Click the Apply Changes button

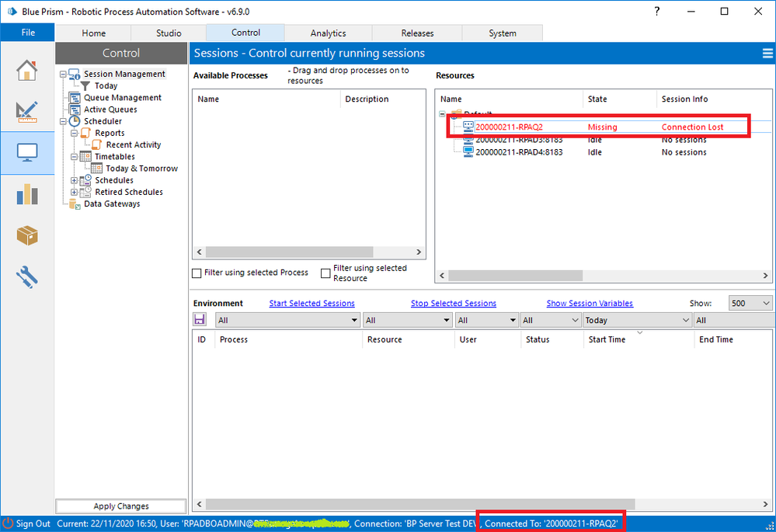click(x=121, y=506)
